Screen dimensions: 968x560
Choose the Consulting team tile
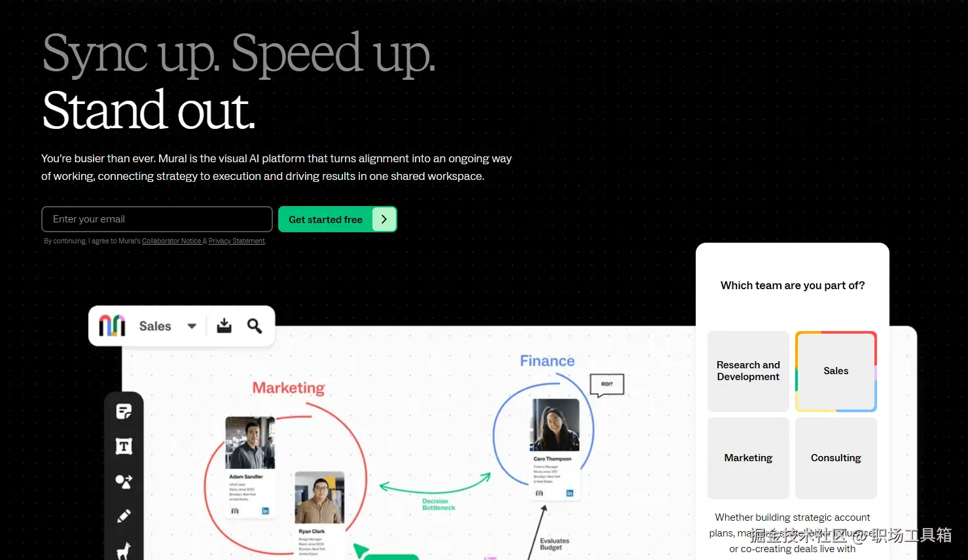836,458
